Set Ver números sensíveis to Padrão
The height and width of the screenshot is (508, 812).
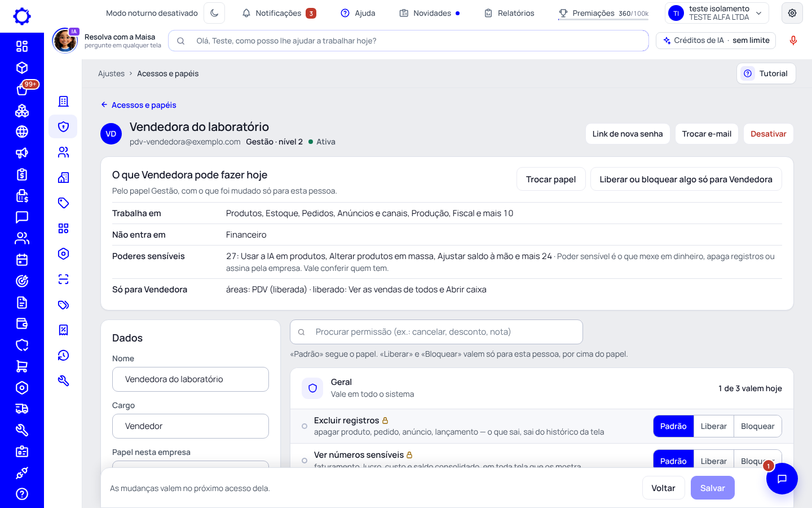(x=673, y=459)
